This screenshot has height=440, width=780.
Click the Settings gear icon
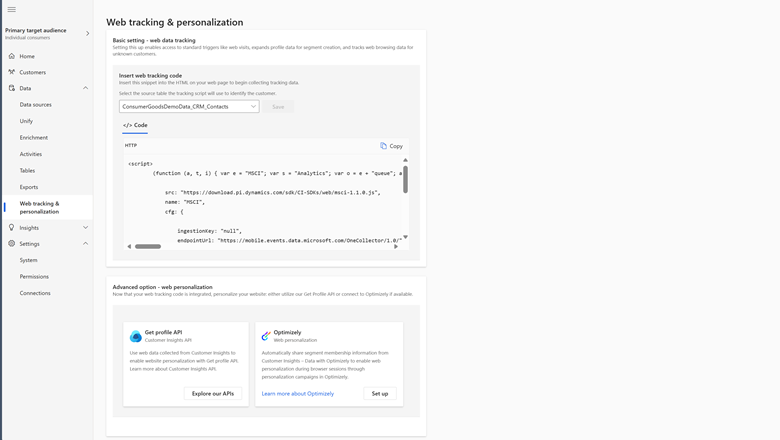tap(12, 244)
